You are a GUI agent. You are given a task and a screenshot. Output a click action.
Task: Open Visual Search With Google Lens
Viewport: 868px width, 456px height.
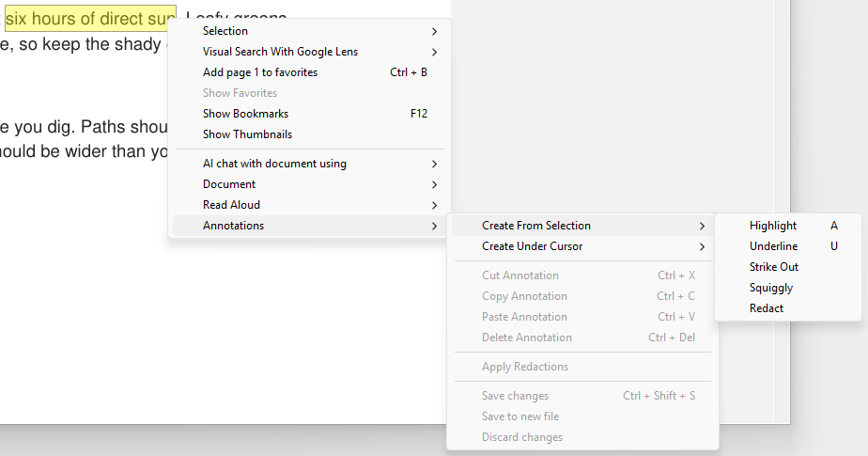(x=309, y=52)
